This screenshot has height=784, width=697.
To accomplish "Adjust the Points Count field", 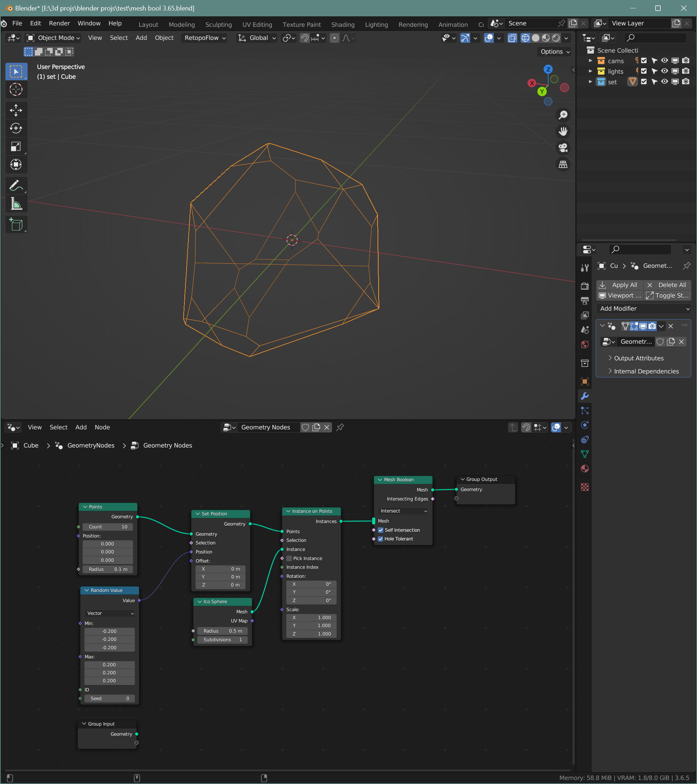I will (x=108, y=527).
